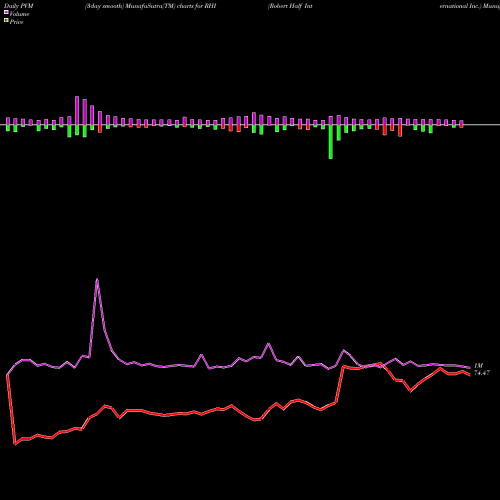Select the 'Price' legend label
The width and height of the screenshot is (500, 500).
click(x=16, y=22)
